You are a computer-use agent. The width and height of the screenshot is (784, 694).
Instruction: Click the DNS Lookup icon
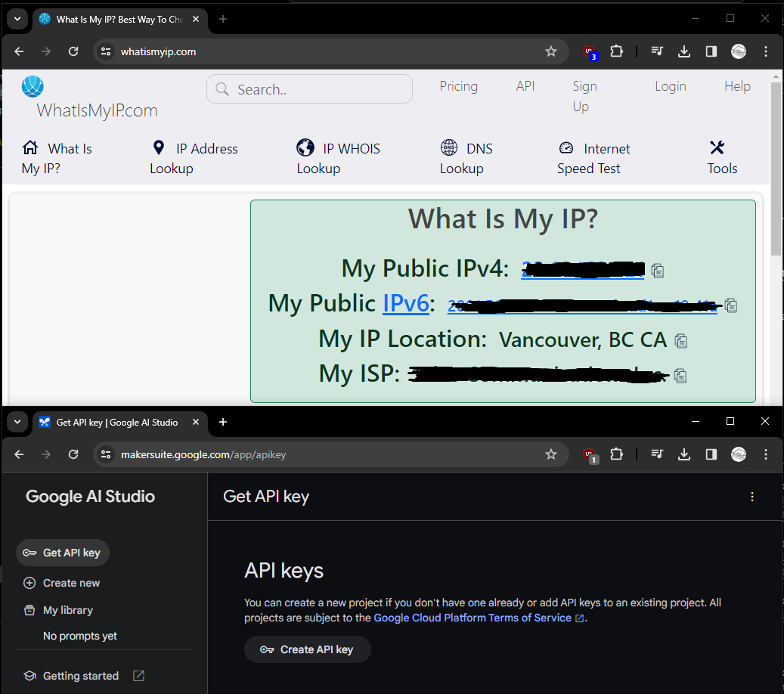pyautogui.click(x=449, y=147)
